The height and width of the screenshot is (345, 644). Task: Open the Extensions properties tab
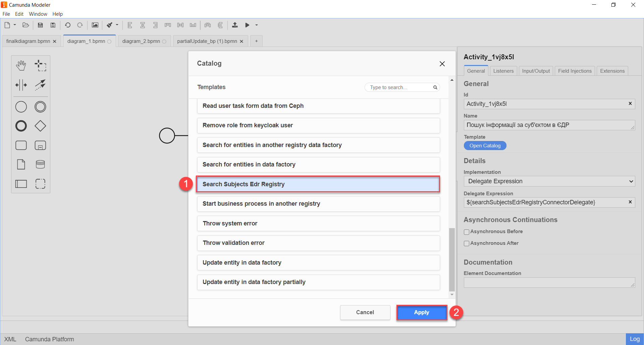click(x=612, y=71)
